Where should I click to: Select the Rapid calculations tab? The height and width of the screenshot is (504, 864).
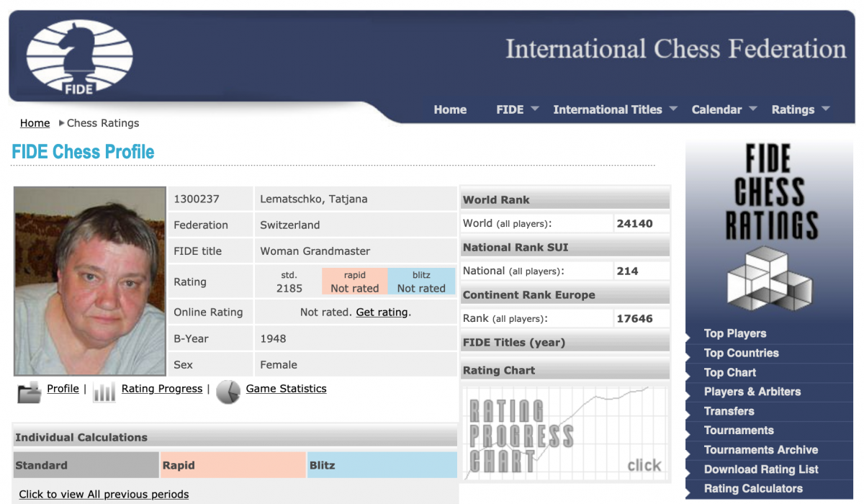tap(233, 465)
